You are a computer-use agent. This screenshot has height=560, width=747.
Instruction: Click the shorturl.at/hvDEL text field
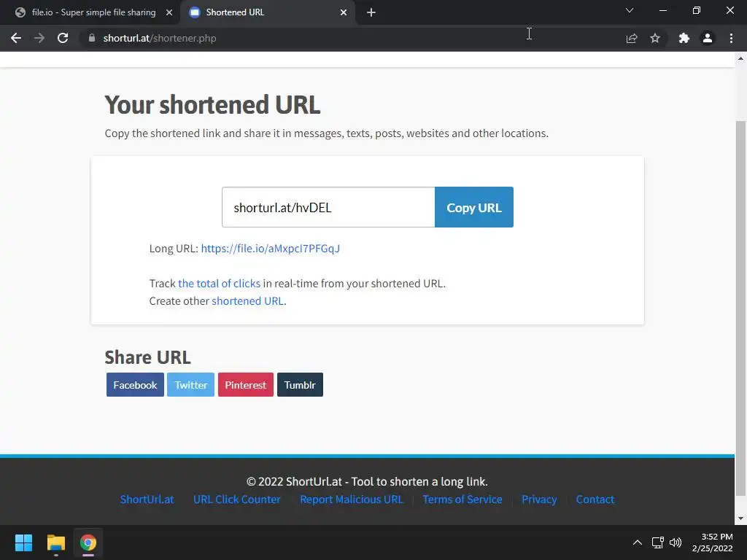(328, 207)
